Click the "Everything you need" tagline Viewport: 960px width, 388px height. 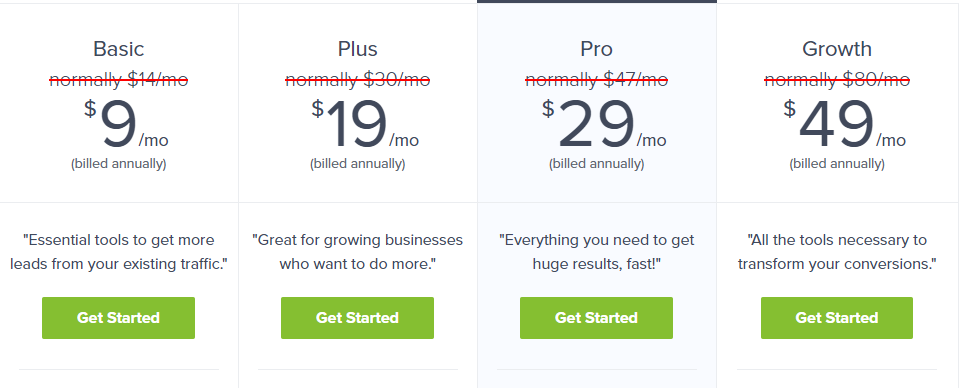(x=596, y=252)
